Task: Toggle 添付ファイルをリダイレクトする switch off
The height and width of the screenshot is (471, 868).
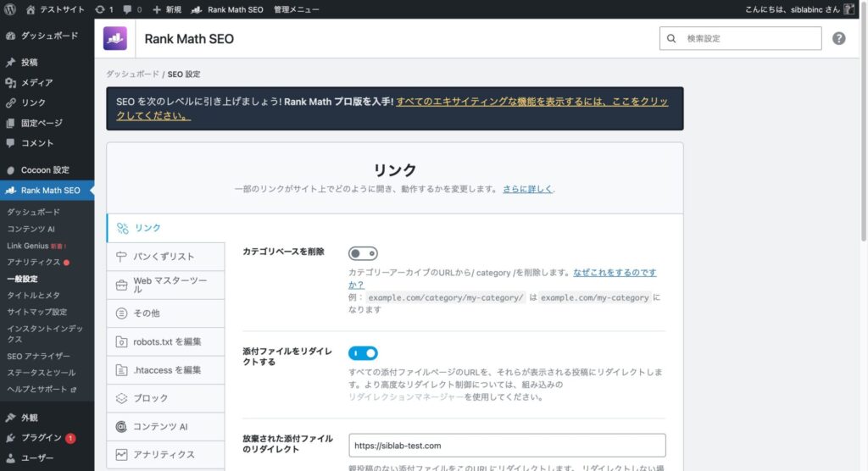Action: click(363, 352)
